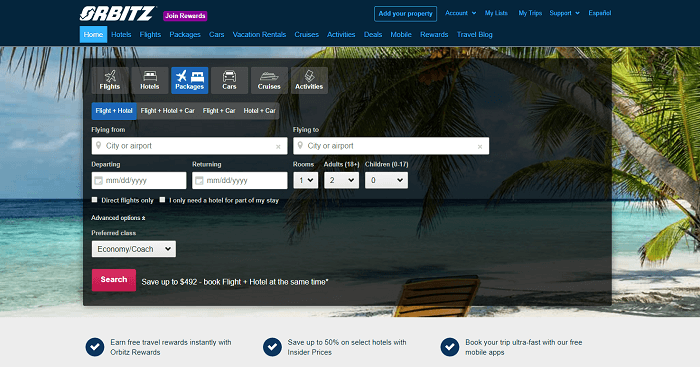Viewport: 700px width, 367px height.
Task: Open the Preferred class dropdown
Action: [x=133, y=249]
